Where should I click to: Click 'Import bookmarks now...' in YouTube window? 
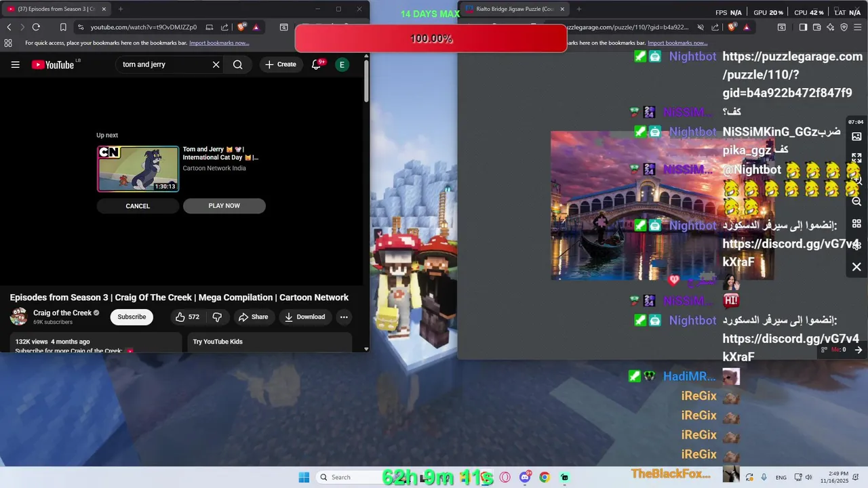pos(219,43)
